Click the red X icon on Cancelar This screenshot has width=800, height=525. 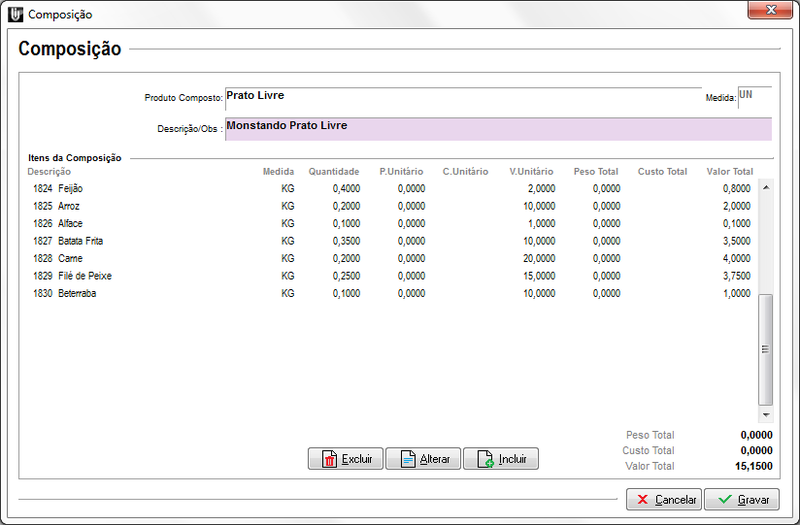642,499
